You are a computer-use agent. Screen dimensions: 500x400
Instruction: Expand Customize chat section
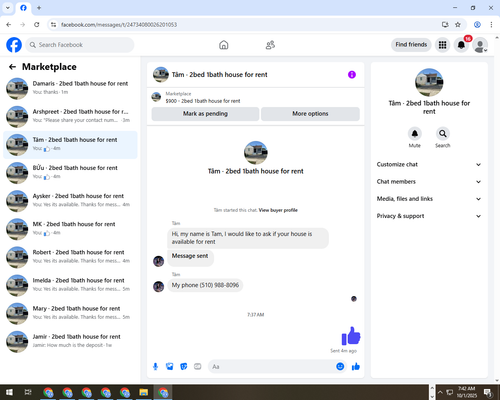pyautogui.click(x=429, y=164)
